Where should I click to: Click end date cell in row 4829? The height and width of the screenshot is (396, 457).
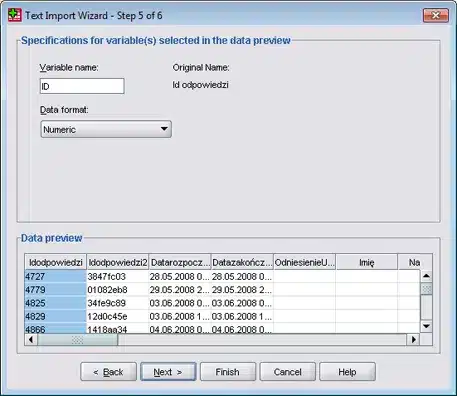[x=242, y=316]
